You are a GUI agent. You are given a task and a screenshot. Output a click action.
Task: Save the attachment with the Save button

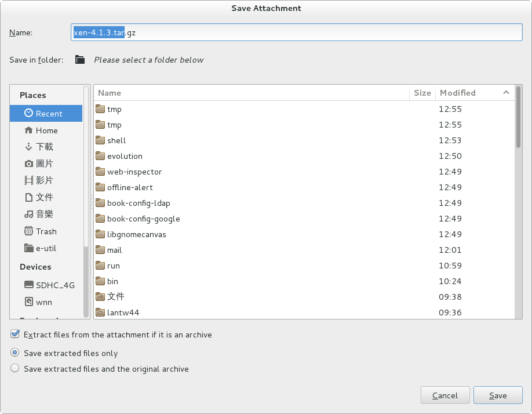(x=498, y=395)
